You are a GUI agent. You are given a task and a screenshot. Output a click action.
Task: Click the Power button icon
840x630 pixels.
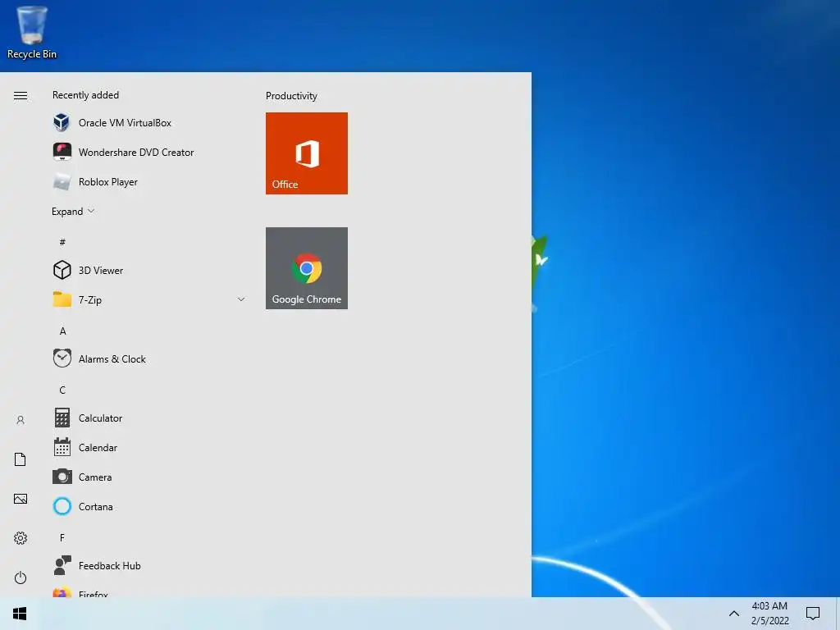[x=21, y=577]
